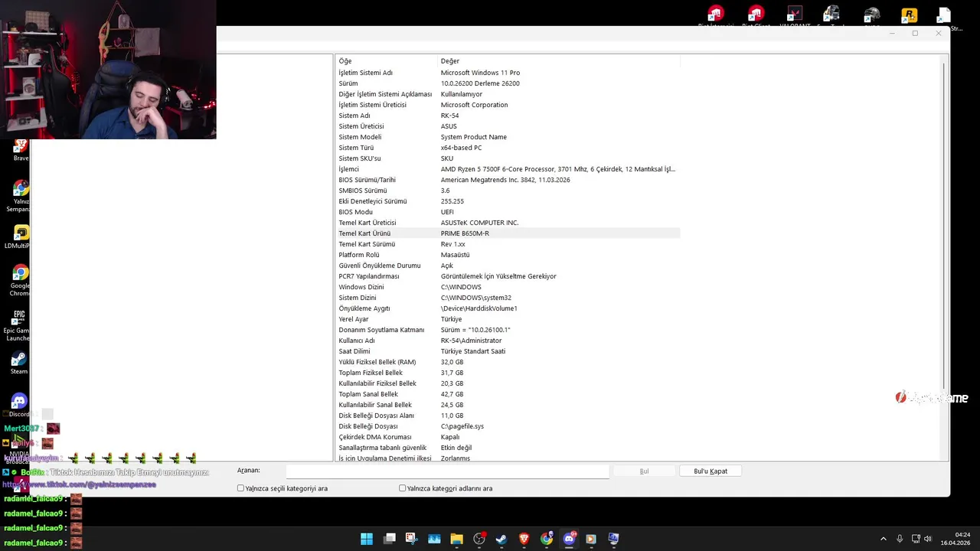Click the 'Öğe' column header
Viewport: 980px width, 551px height.
click(x=386, y=61)
